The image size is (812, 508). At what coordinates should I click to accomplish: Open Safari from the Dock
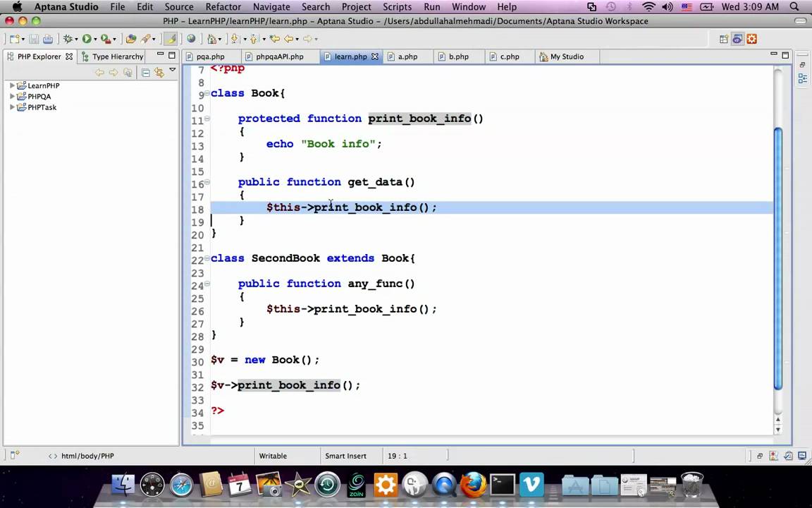181,485
